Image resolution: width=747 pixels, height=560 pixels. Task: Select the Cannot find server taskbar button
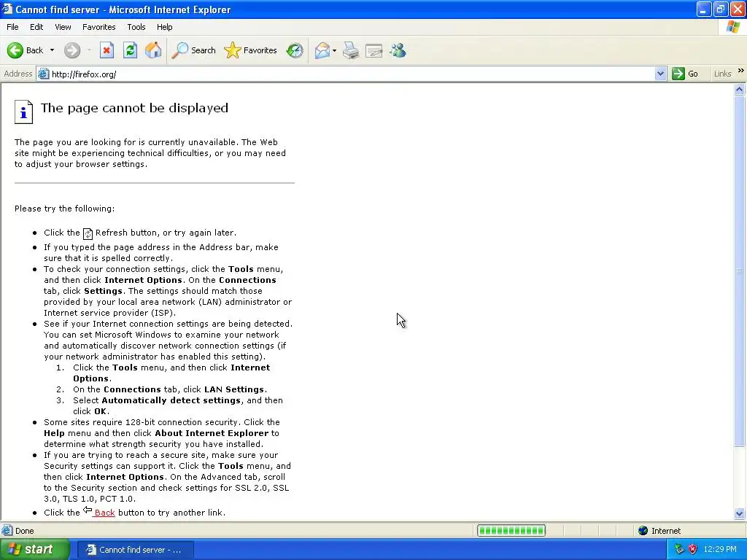tap(135, 550)
